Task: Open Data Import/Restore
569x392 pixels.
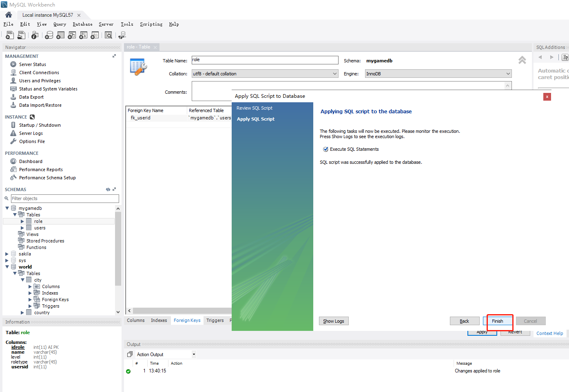Action: pos(40,105)
